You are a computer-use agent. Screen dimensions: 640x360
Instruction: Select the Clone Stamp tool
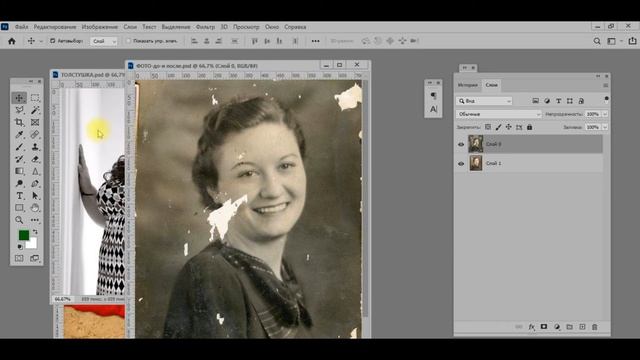click(x=35, y=147)
